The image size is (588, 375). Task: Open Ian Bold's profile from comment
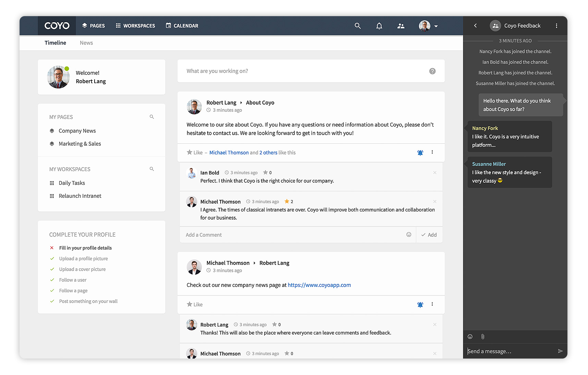(210, 173)
